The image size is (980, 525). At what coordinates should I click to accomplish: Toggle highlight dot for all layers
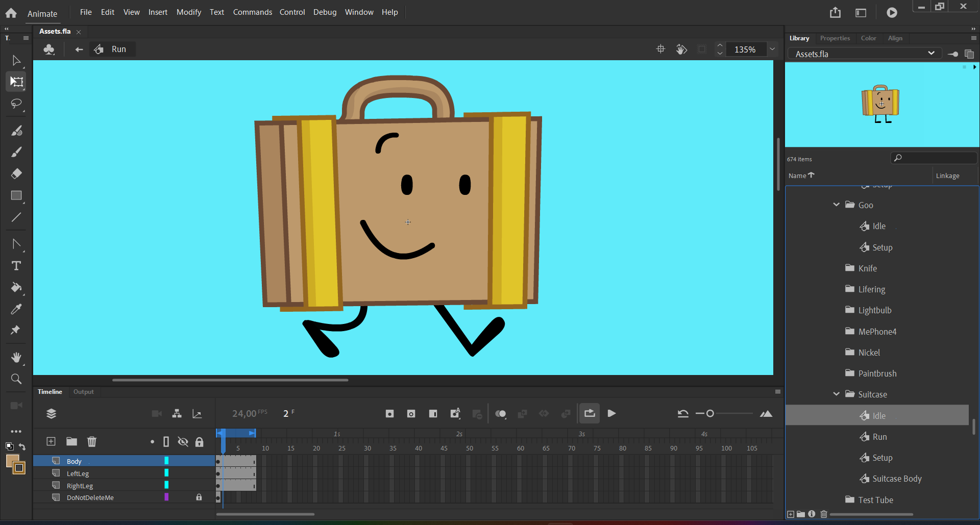point(152,442)
